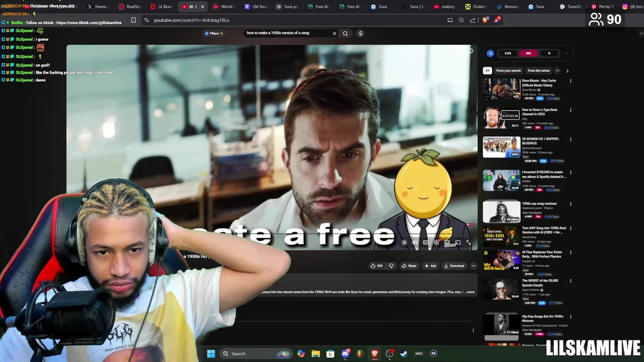Open How to Grow a Type Beat Channel
Screen dimensions: 644x362
click(x=539, y=112)
